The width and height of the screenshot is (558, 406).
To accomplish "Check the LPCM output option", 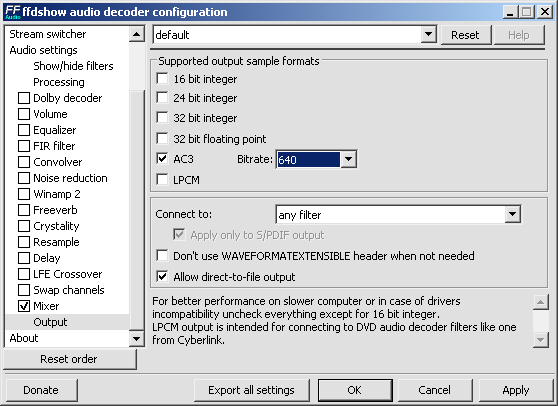I will pyautogui.click(x=162, y=179).
